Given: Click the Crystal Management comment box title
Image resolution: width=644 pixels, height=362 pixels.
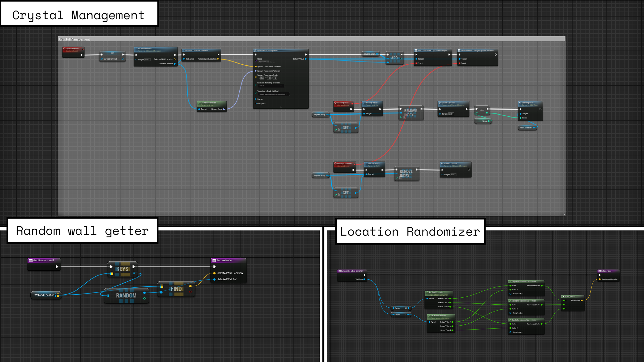Looking at the screenshot, I should [x=75, y=39].
